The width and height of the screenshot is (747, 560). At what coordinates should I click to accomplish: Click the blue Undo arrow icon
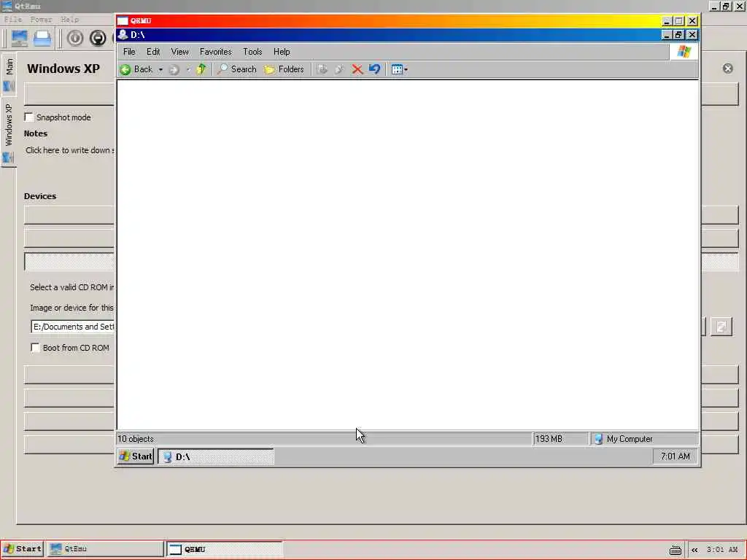click(x=375, y=69)
